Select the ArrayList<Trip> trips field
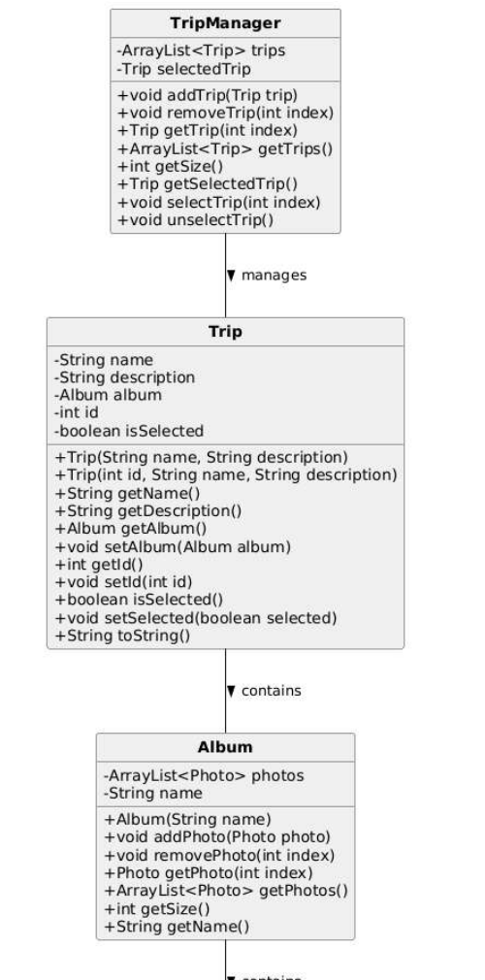 (201, 50)
